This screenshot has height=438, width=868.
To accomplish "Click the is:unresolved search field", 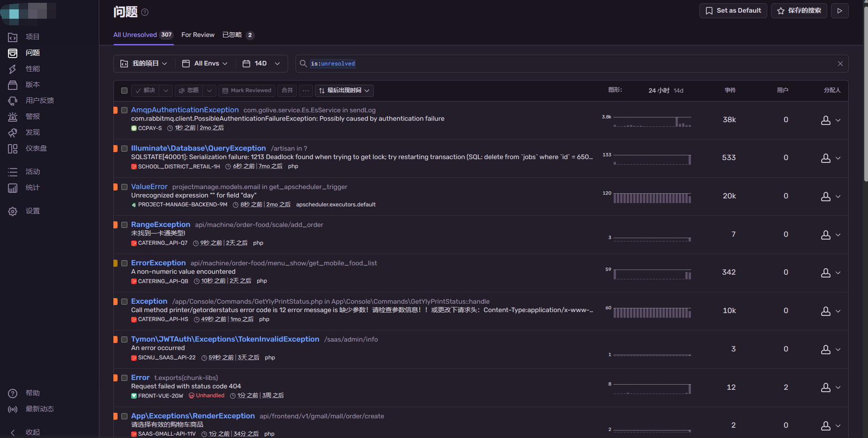I will 571,64.
